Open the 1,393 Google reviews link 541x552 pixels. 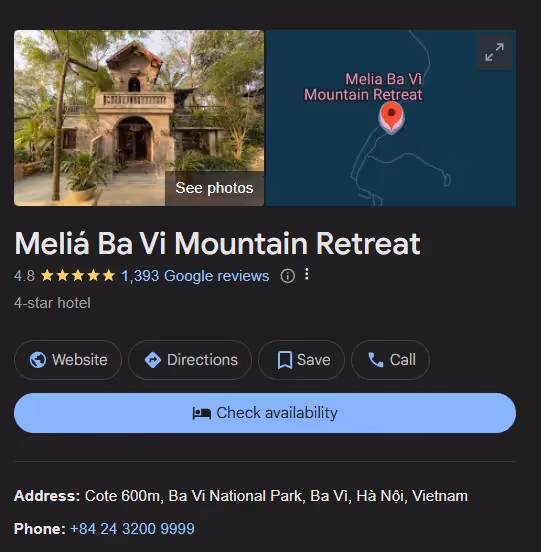pos(195,276)
